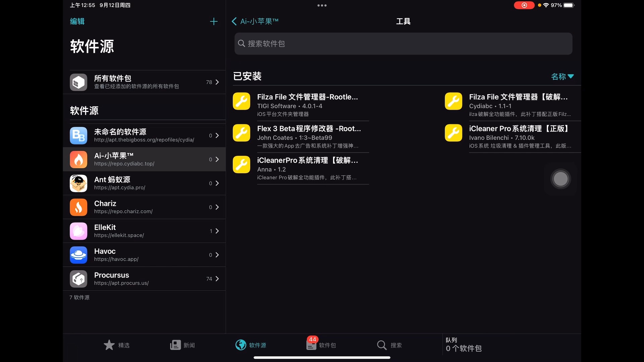
Task: Open Filza File 文件管理器-Rootless package title
Action: pos(308,97)
